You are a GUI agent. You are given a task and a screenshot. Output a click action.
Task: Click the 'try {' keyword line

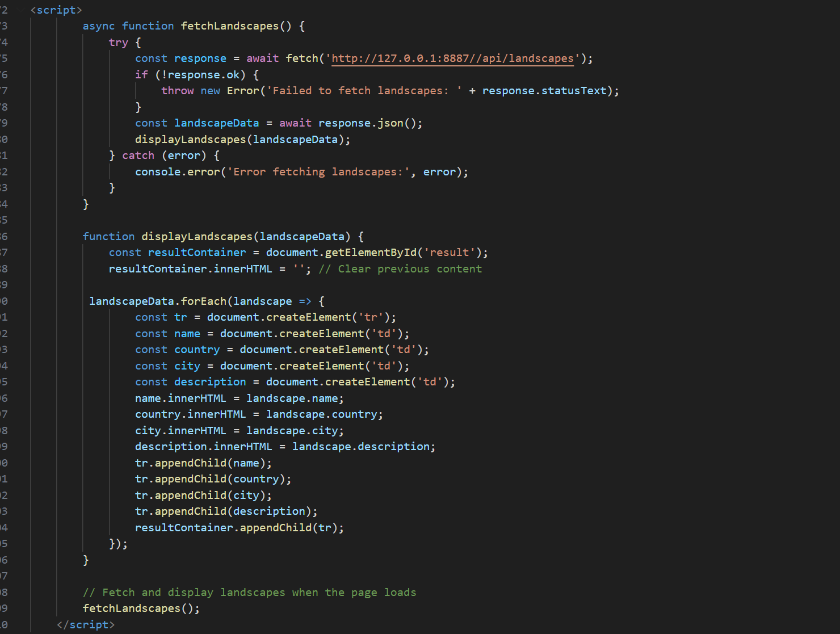click(125, 43)
